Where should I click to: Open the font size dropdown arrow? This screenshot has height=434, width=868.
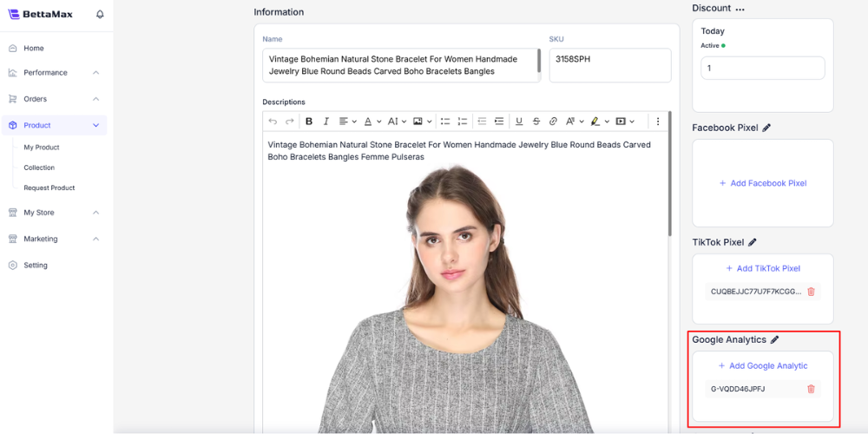pos(404,122)
